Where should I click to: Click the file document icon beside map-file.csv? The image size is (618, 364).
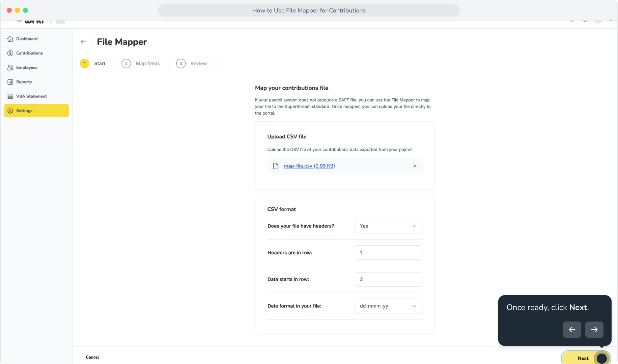point(276,166)
